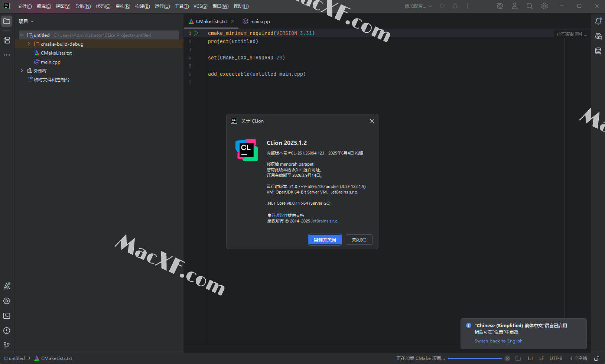Select main.cpp in project tree
This screenshot has width=605, height=364.
[x=51, y=62]
